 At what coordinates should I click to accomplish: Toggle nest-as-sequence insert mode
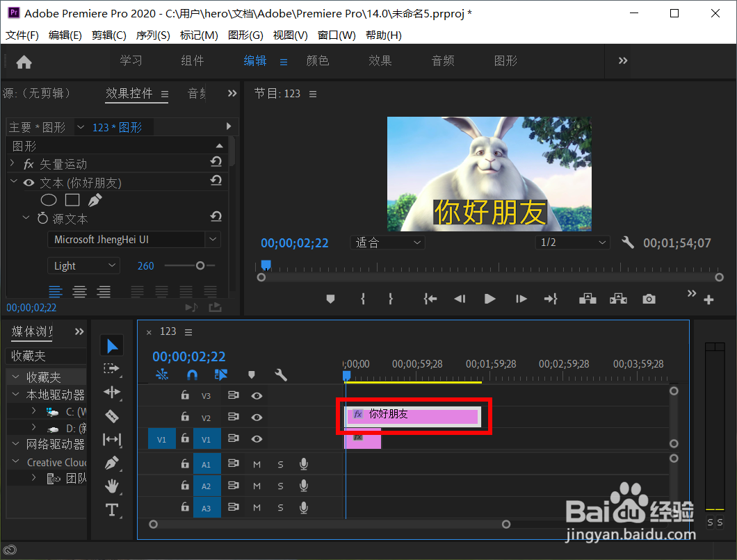coord(162,375)
